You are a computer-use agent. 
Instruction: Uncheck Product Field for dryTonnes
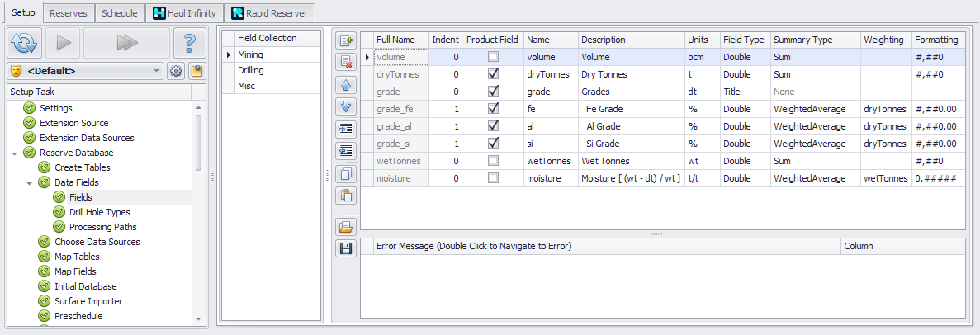click(493, 74)
